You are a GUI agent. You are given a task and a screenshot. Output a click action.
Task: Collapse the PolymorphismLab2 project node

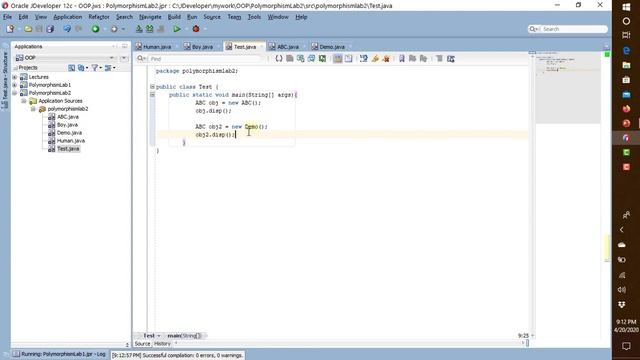pos(15,93)
